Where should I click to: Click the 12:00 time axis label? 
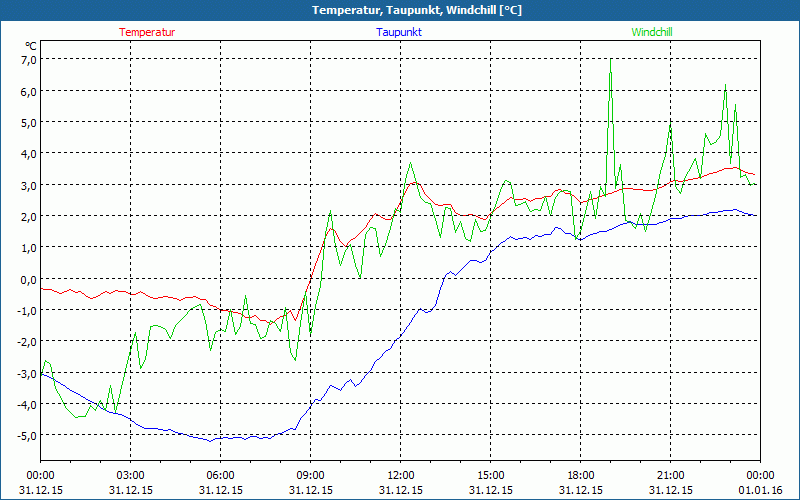(401, 476)
